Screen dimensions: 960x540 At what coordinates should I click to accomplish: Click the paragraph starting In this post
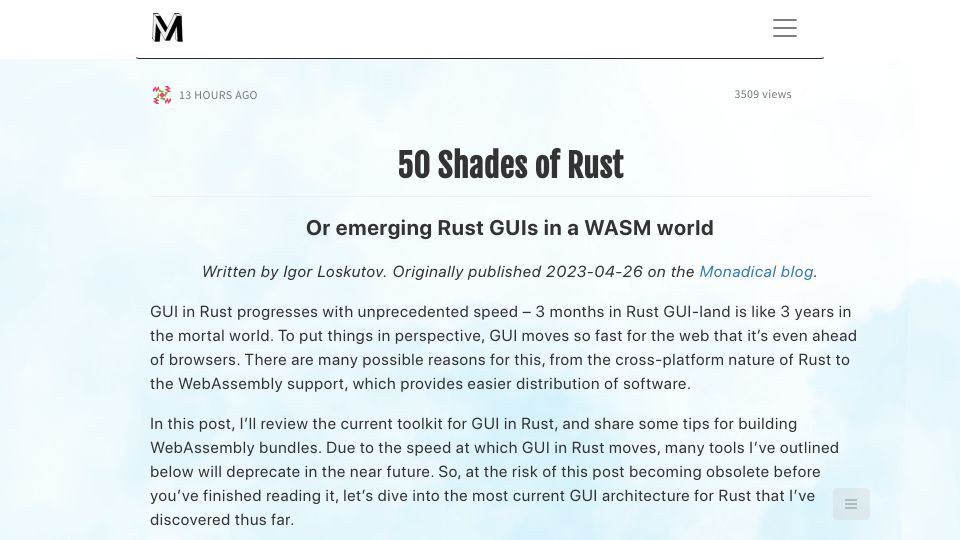(495, 471)
